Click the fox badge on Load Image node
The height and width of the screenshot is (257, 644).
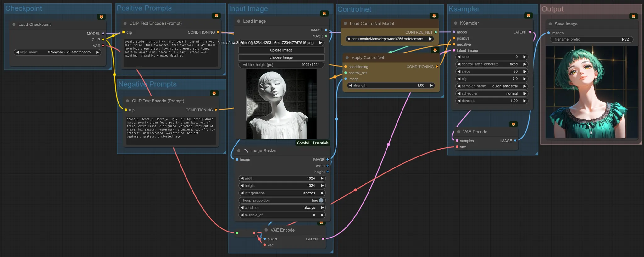click(x=324, y=14)
